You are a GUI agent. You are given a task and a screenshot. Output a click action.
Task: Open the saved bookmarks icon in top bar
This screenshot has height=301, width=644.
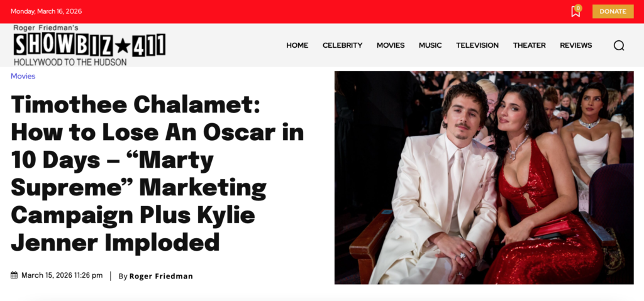575,12
